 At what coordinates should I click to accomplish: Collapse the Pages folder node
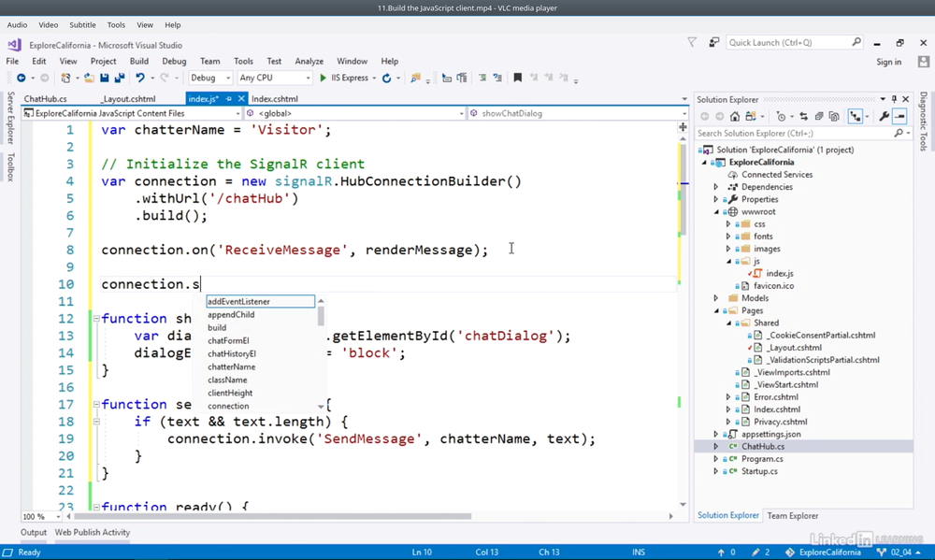pyautogui.click(x=716, y=310)
